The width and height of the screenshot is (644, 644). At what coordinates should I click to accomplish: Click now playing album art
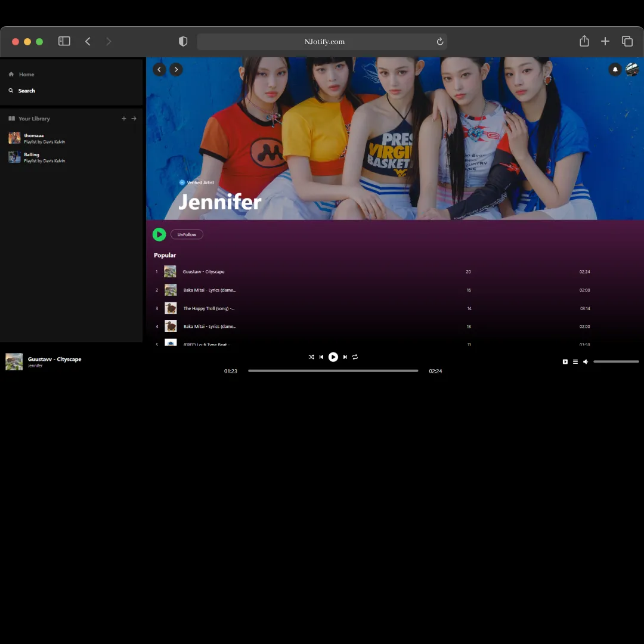[14, 362]
